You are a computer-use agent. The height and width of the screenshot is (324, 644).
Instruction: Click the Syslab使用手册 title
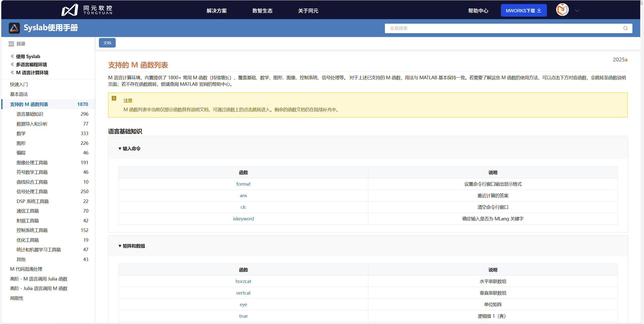[51, 28]
